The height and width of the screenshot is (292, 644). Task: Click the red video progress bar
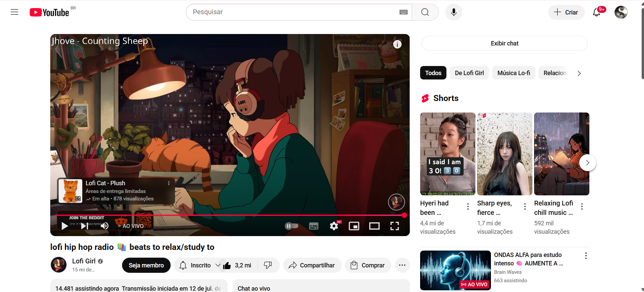[x=229, y=215]
